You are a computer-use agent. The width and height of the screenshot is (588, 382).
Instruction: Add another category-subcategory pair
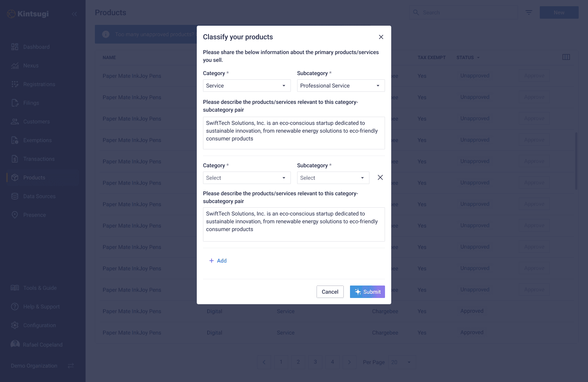(218, 261)
